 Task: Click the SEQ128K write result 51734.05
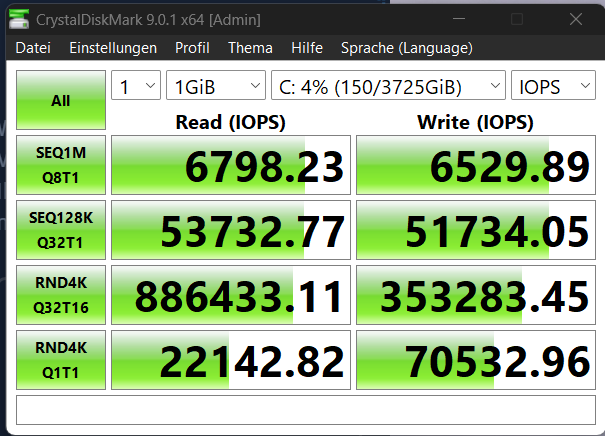point(476,230)
